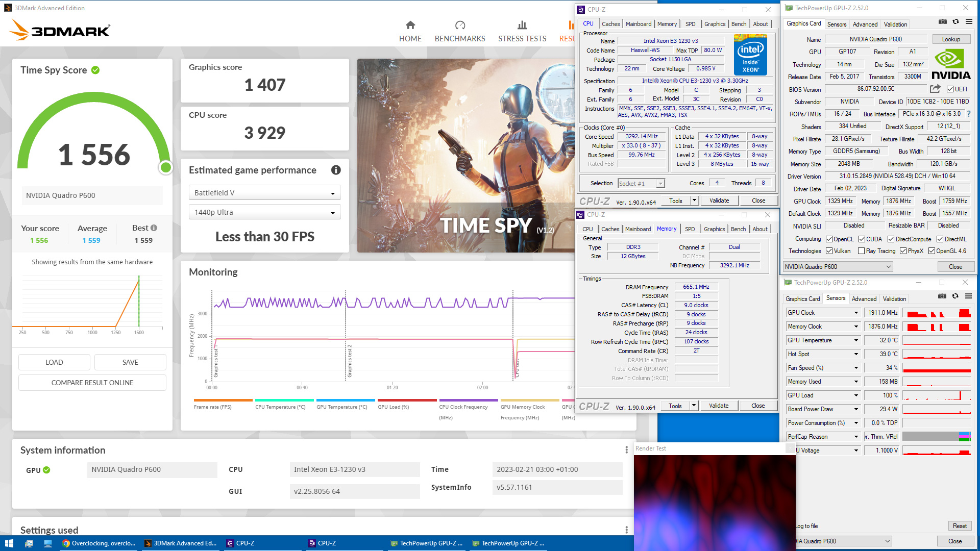980x551 pixels.
Task: Toggle the Vulkan checkbox
Action: (829, 251)
